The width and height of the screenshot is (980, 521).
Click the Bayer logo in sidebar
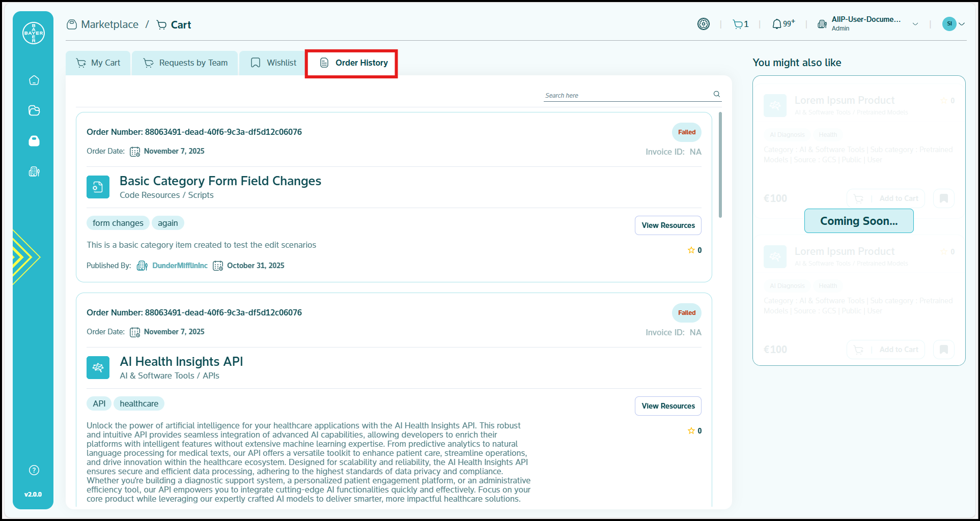click(x=34, y=33)
